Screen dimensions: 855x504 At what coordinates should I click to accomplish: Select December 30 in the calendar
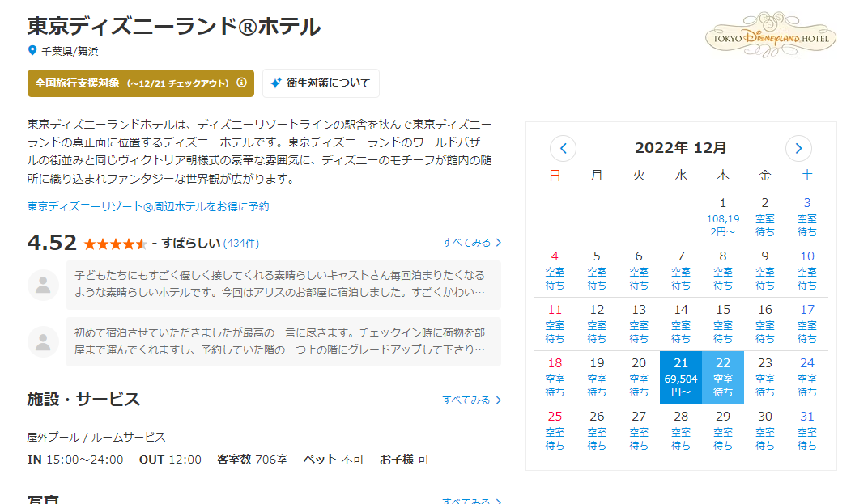point(765,430)
